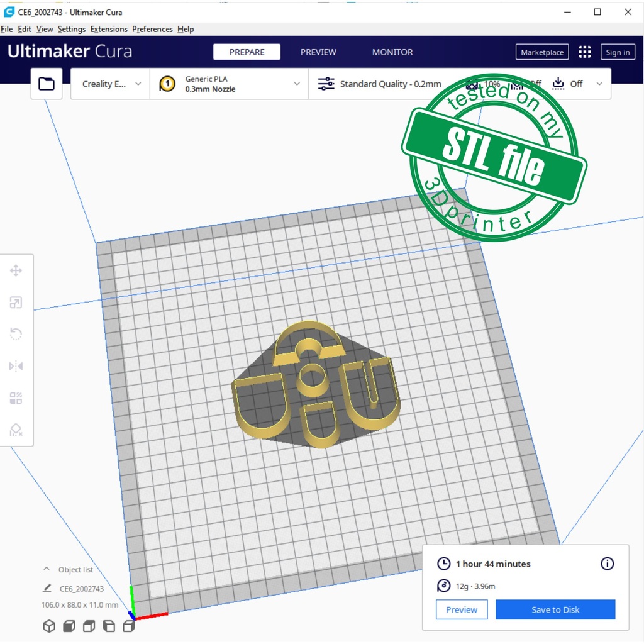
Task: Expand the Creality printer selector dropdown
Action: [x=110, y=84]
